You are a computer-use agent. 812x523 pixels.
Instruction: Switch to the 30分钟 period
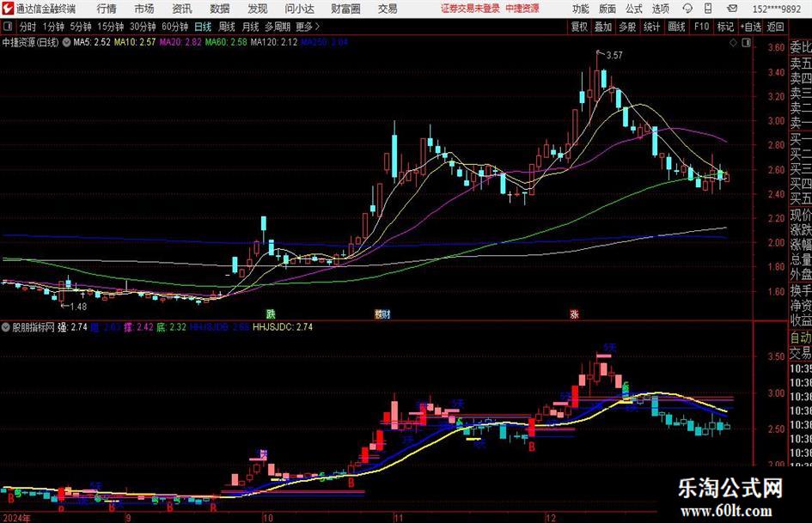point(143,27)
